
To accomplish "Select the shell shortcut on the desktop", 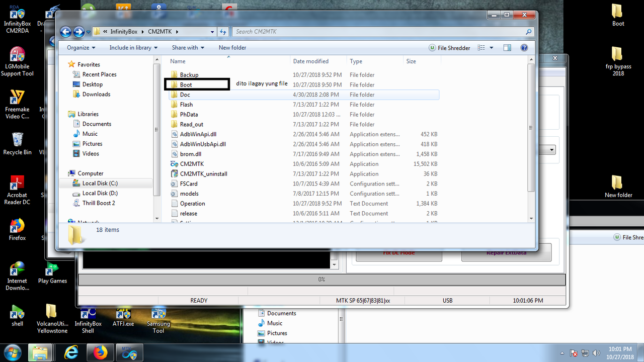I will point(17,315).
